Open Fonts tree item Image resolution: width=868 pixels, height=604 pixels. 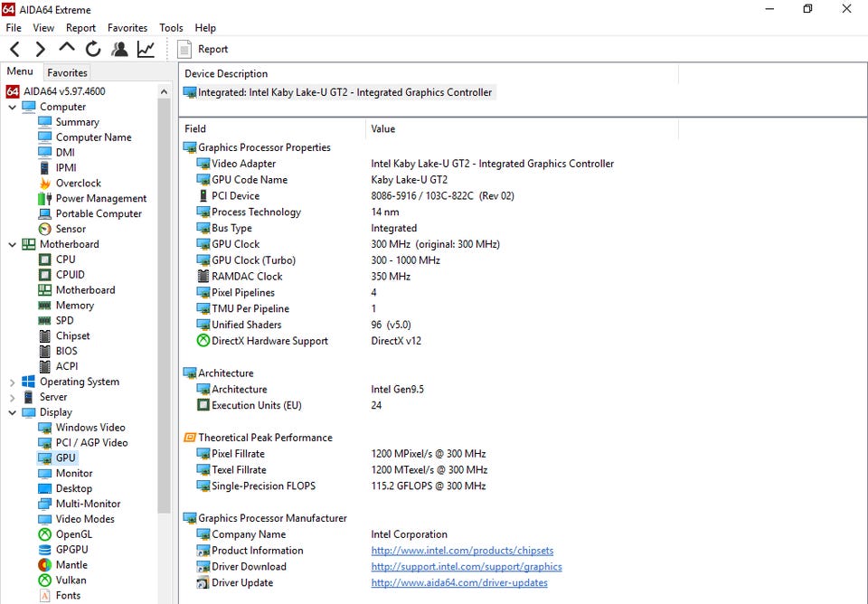tap(60, 596)
